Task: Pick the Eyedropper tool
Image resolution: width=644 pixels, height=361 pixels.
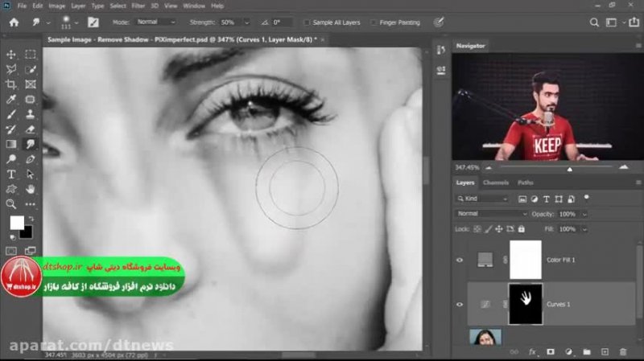Action: pyautogui.click(x=11, y=100)
